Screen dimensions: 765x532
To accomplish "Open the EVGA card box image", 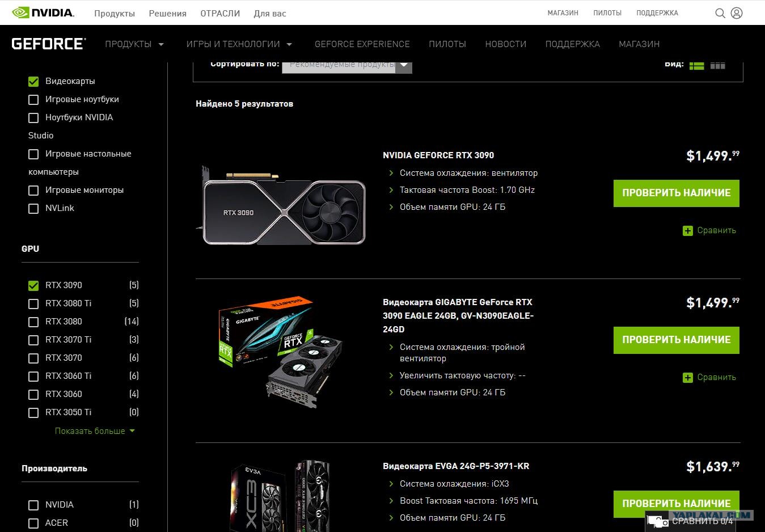I will (280, 496).
